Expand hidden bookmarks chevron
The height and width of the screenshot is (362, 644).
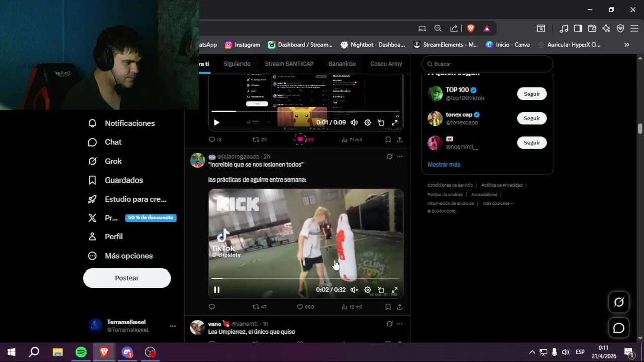(x=627, y=45)
